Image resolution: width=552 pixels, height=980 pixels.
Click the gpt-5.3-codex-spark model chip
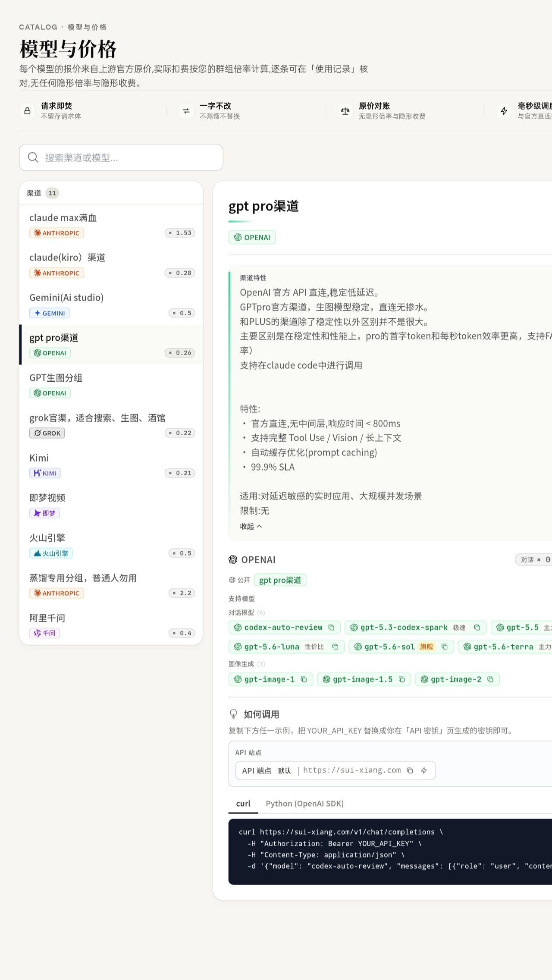click(x=415, y=628)
